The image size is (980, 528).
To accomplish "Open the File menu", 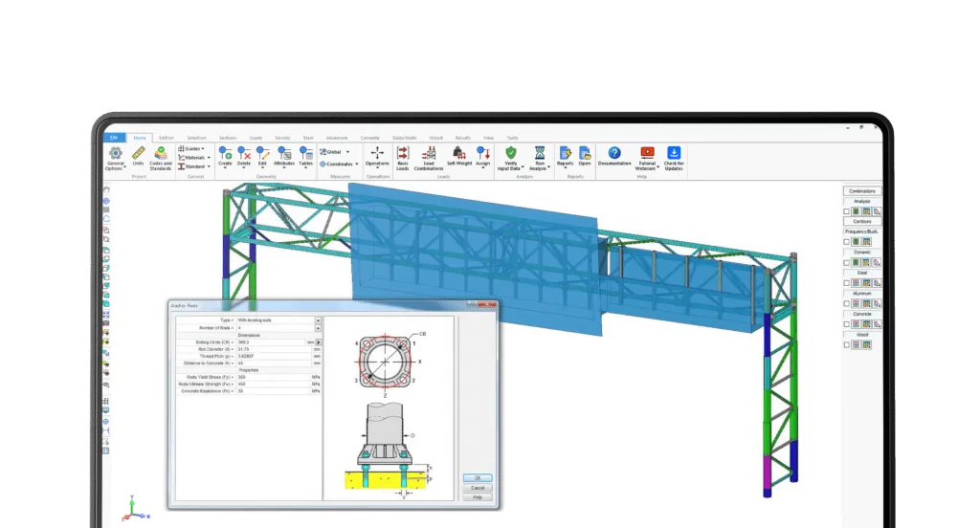I will [x=114, y=138].
